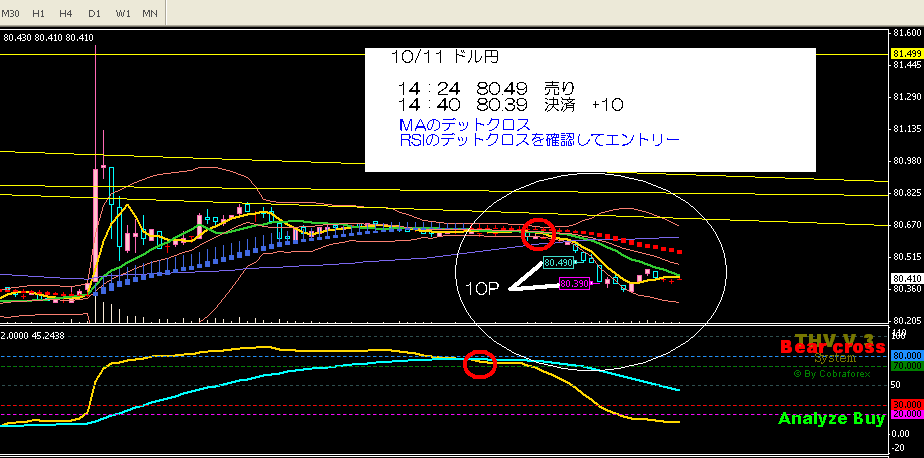Click the '14:40 80.39 決済 +10' line
This screenshot has width=924, height=458.
tap(510, 106)
